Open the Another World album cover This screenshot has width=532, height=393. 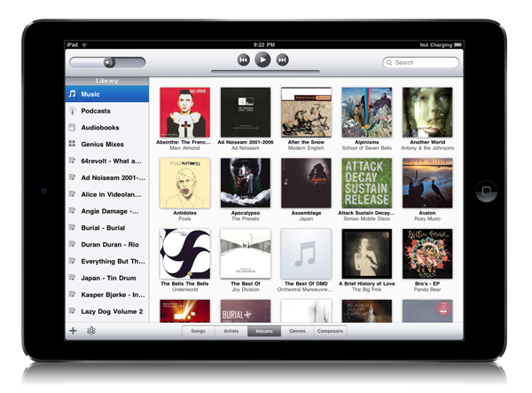point(427,113)
